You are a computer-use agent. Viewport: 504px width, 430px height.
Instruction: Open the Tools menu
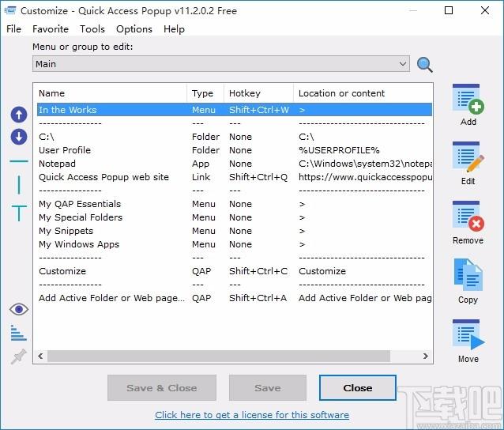tap(92, 29)
